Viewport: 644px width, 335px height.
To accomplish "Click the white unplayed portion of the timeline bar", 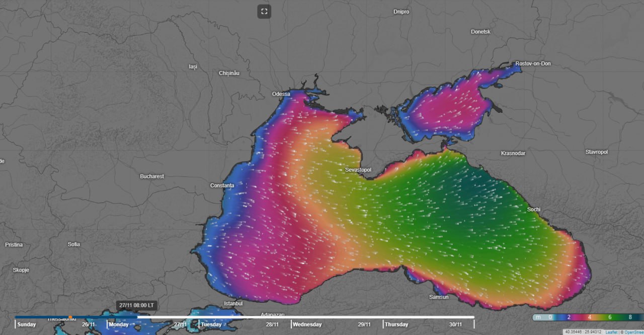I will click(352, 317).
